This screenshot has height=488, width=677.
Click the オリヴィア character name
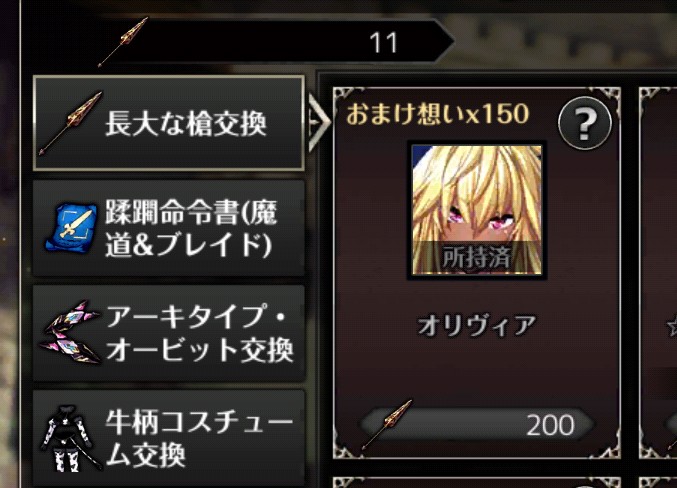[477, 325]
